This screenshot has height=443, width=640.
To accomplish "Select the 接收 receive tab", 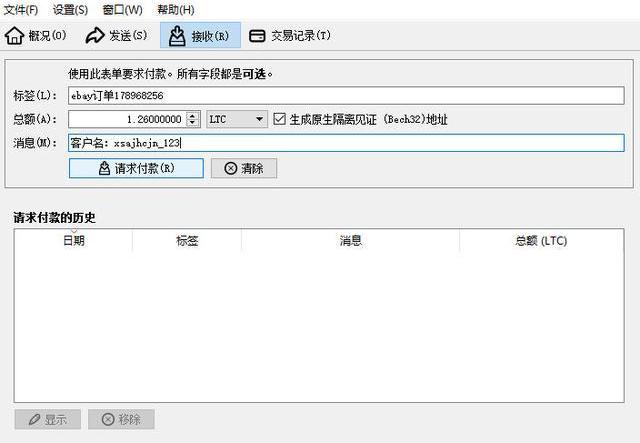I will coord(200,36).
